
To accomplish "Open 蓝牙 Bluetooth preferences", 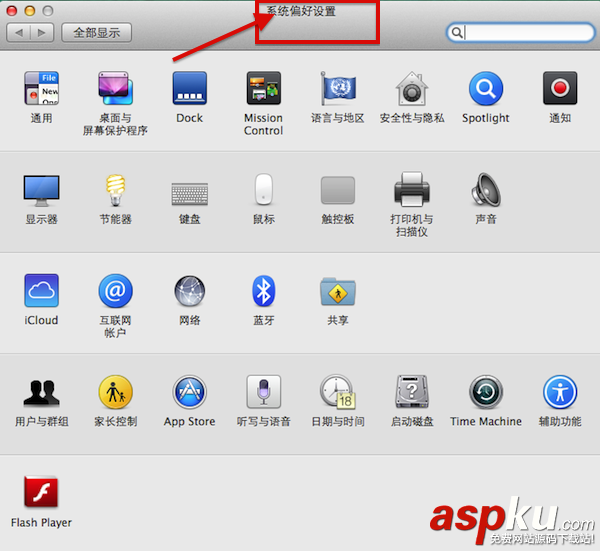I will pyautogui.click(x=264, y=290).
